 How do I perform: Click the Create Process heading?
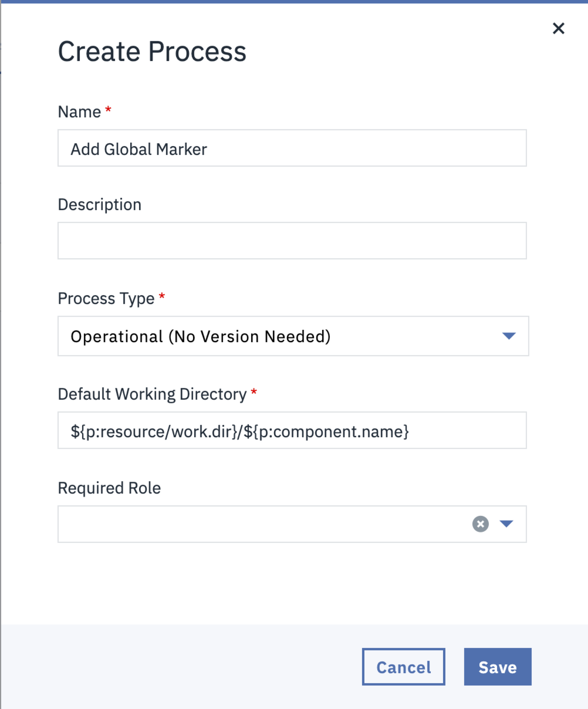[x=152, y=52]
